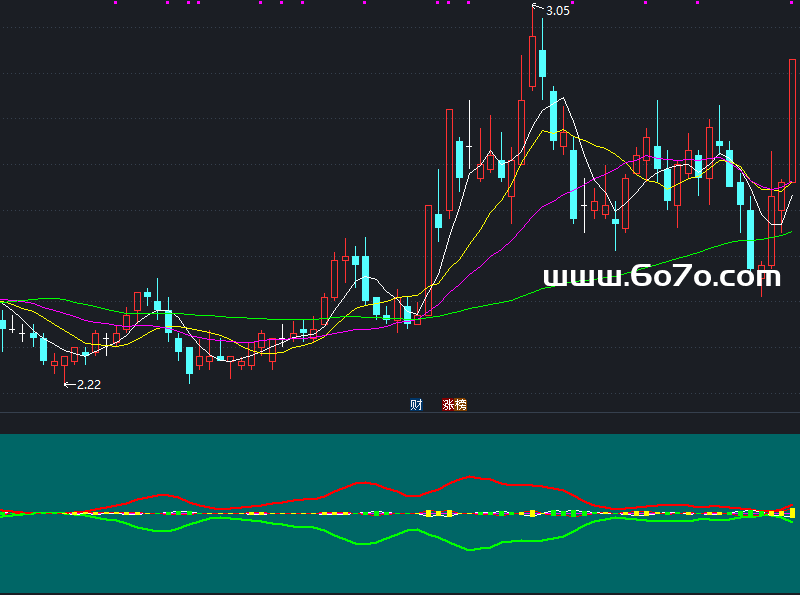Click the leftmost magenta dot at the top edge
The height and width of the screenshot is (595, 800).
(x=115, y=2)
